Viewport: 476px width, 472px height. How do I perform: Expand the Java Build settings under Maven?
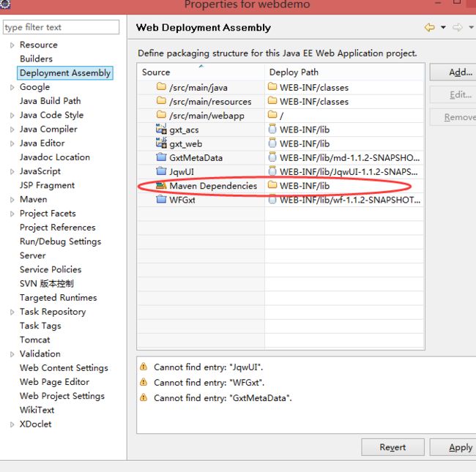click(x=12, y=200)
